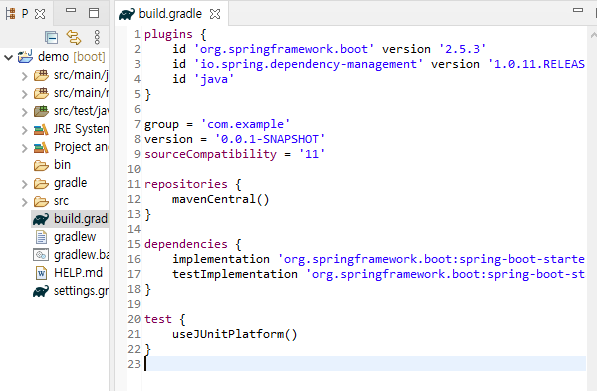597x391 pixels.
Task: Click the JRE System Library icon
Action: pyautogui.click(x=41, y=129)
